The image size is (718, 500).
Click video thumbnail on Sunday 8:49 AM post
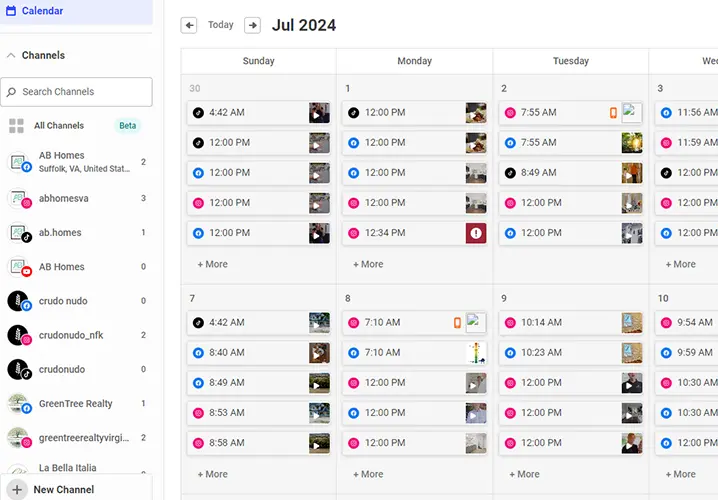(x=319, y=383)
